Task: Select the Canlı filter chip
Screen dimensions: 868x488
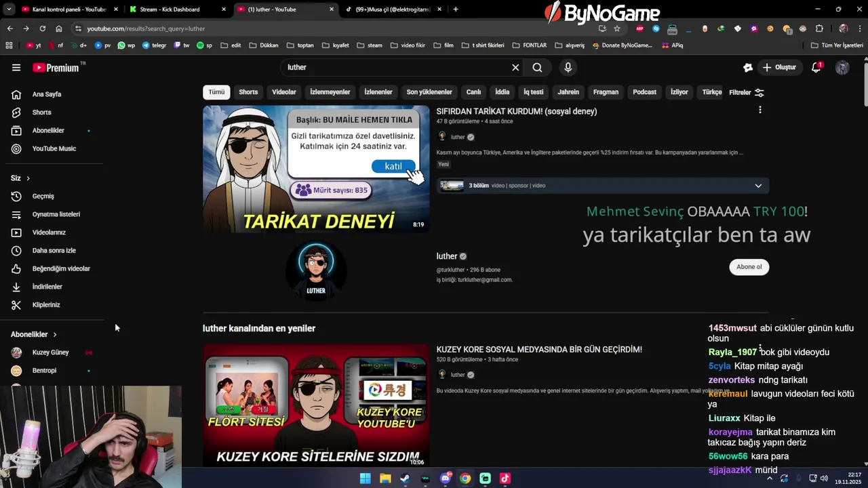Action: (x=473, y=92)
